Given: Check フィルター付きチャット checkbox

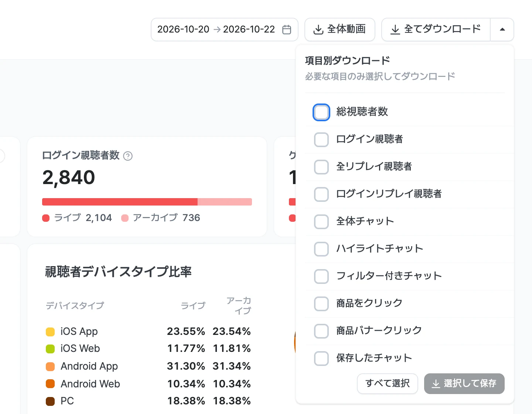Looking at the screenshot, I should coord(321,276).
